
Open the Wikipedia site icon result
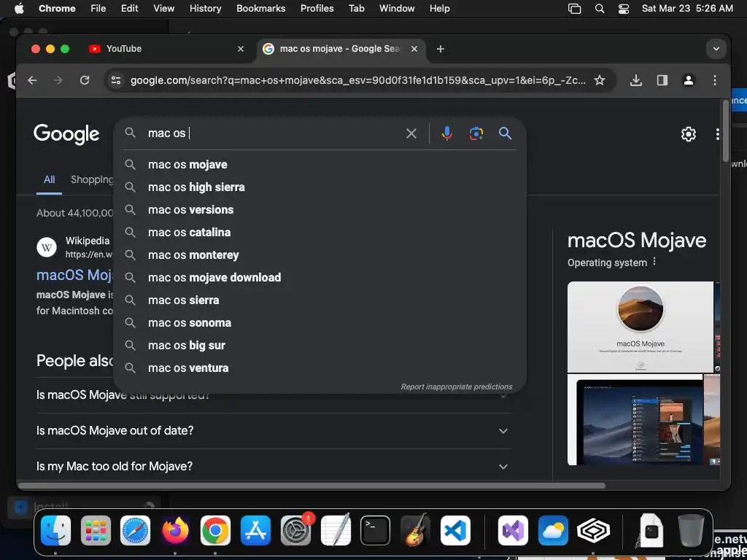(x=47, y=247)
